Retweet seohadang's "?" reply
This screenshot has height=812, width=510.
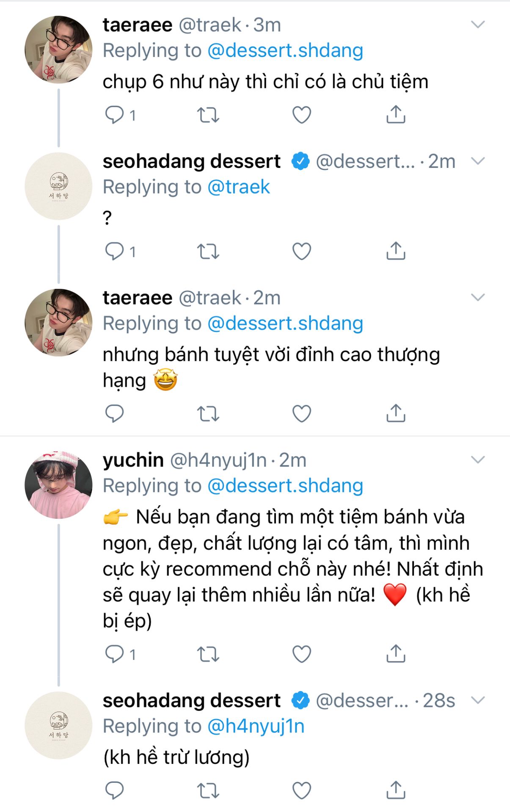click(208, 251)
